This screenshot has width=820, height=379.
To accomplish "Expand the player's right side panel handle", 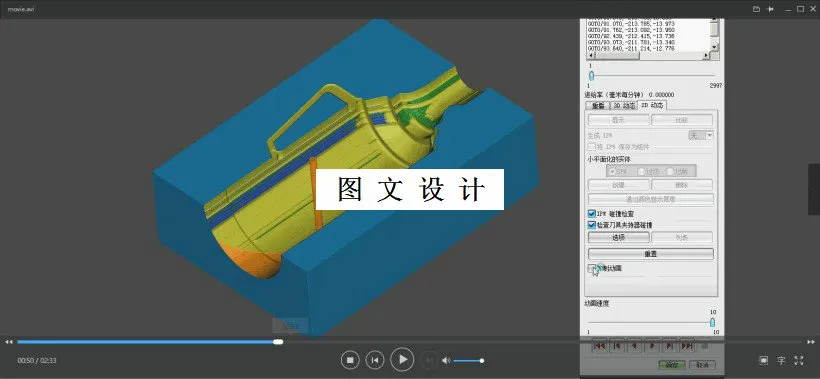I will pos(814,189).
